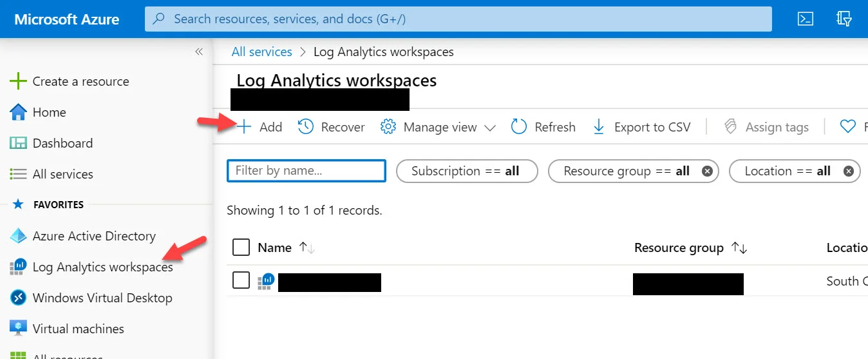Remove the Resource group filter
Screen dimensions: 868x359
(707, 171)
